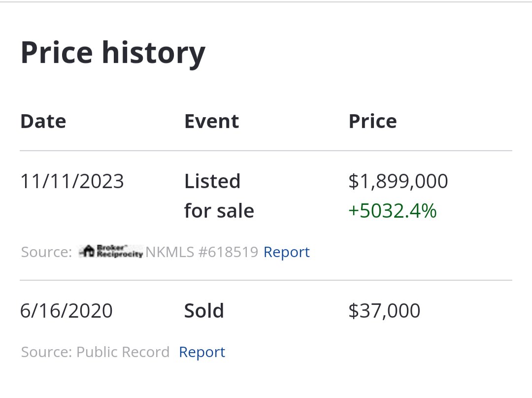Click the $37,000 sold price
Image resolution: width=532 pixels, height=398 pixels.
point(384,311)
